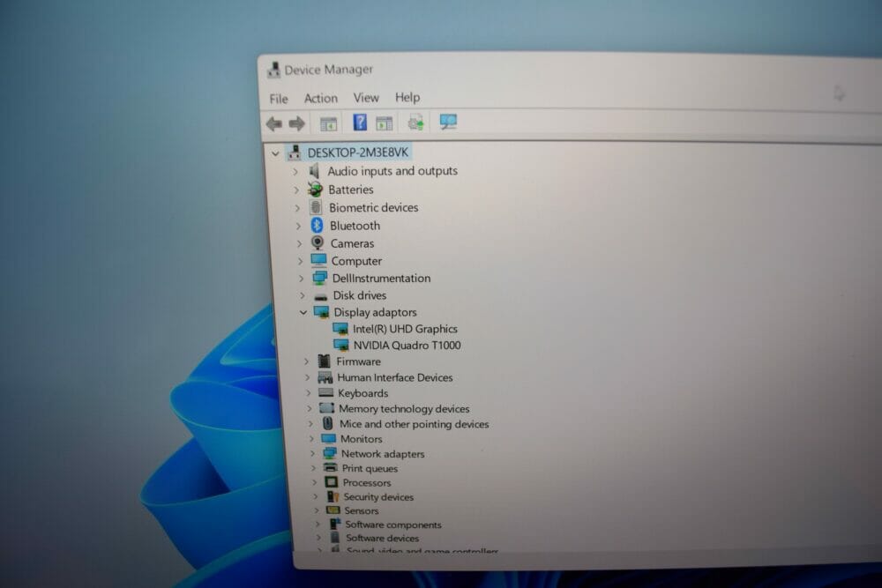Select the "Software devices" label
Viewport: 882px width, 588px height.
click(383, 538)
